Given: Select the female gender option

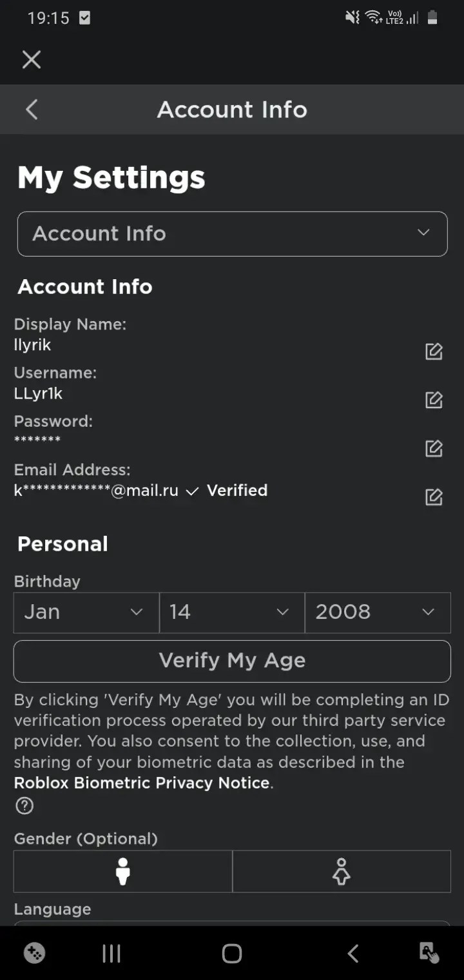Looking at the screenshot, I should pos(342,872).
